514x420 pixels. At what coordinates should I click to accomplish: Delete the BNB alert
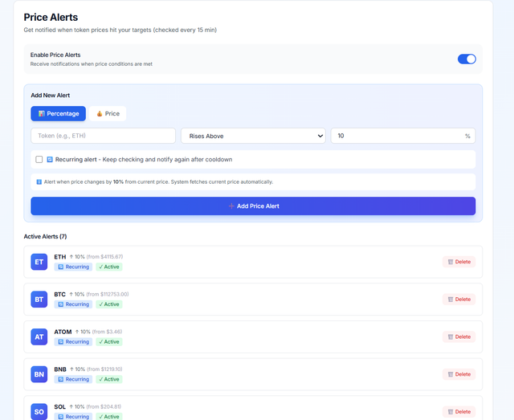click(459, 374)
